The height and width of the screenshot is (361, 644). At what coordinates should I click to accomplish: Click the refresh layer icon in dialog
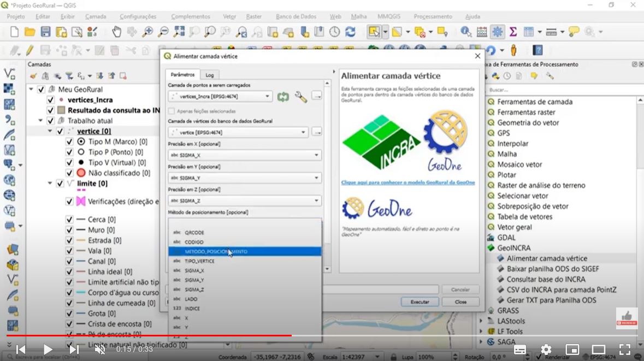click(x=283, y=97)
